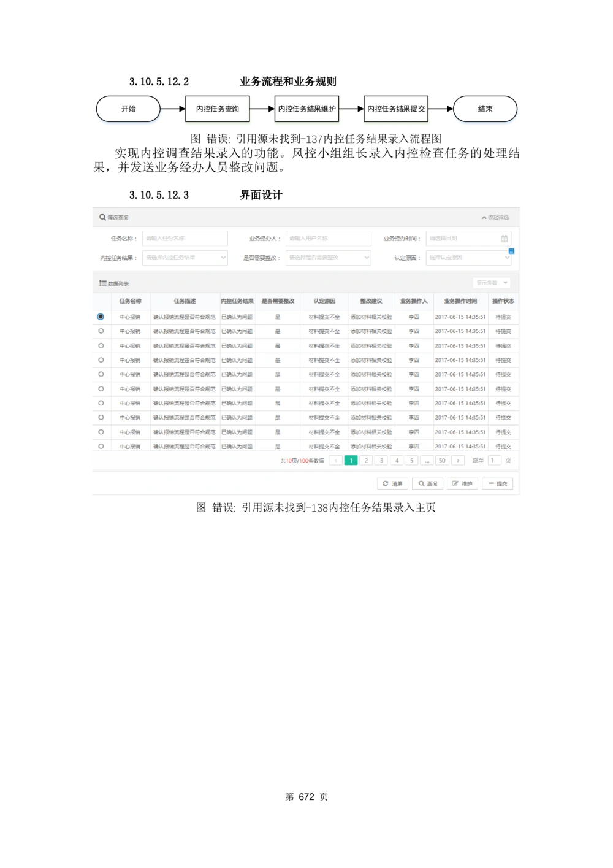613x868 pixels.
Task: Click the 跳至 page number input
Action: pos(494,460)
